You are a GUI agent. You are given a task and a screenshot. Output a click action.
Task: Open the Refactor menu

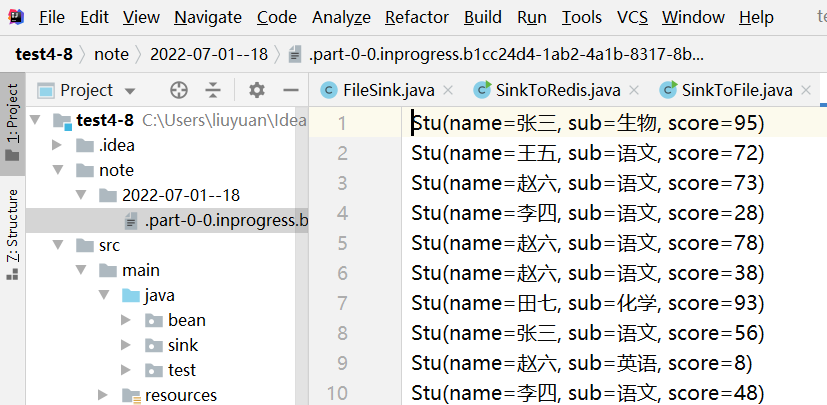click(416, 17)
